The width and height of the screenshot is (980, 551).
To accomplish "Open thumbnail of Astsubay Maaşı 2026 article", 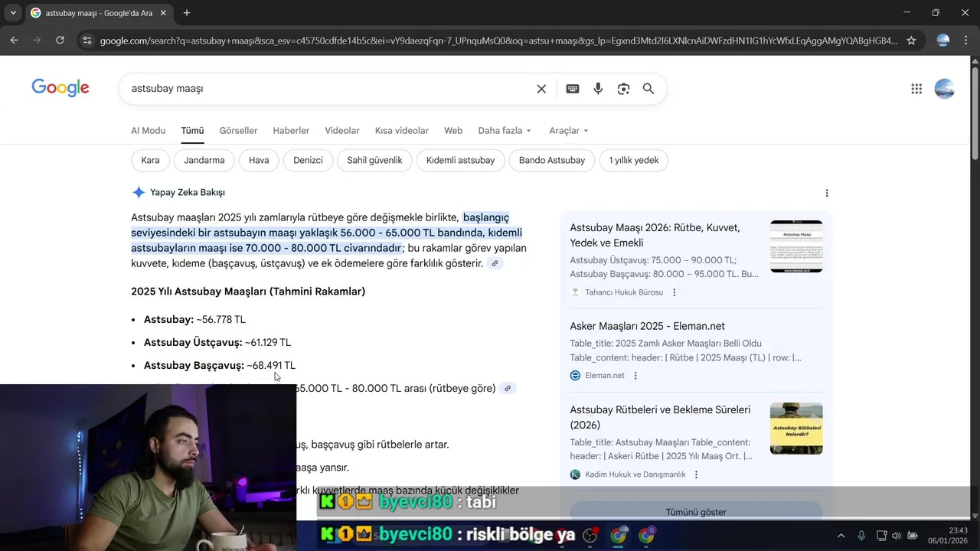I will (796, 246).
